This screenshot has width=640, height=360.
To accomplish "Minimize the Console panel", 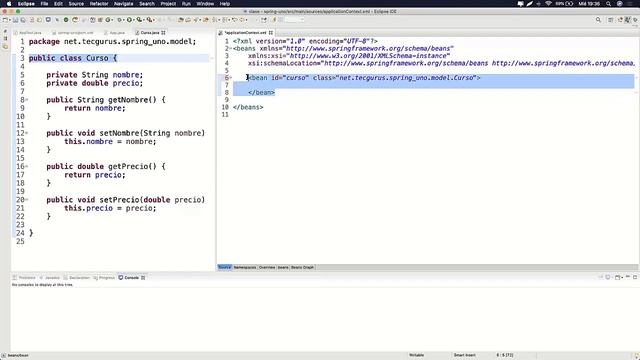I will [x=628, y=277].
